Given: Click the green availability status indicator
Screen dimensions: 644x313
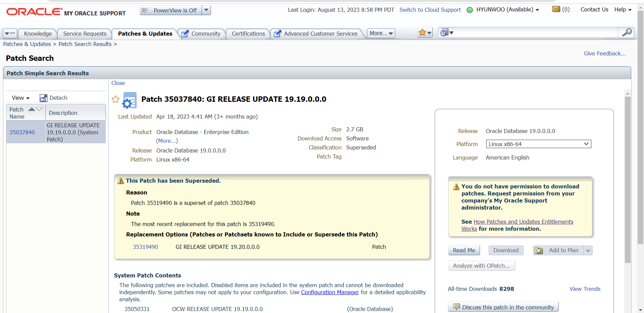Looking at the screenshot, I should tap(470, 10).
